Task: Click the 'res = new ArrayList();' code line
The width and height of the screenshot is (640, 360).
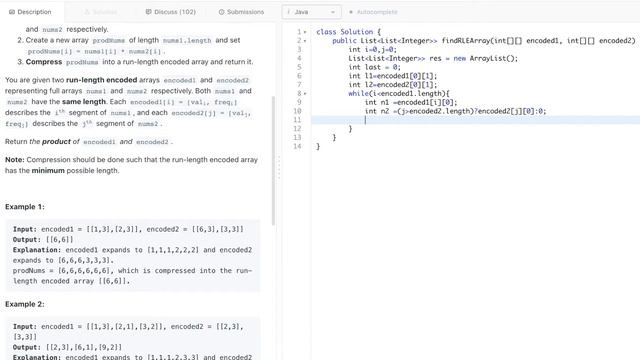Action: [x=433, y=58]
